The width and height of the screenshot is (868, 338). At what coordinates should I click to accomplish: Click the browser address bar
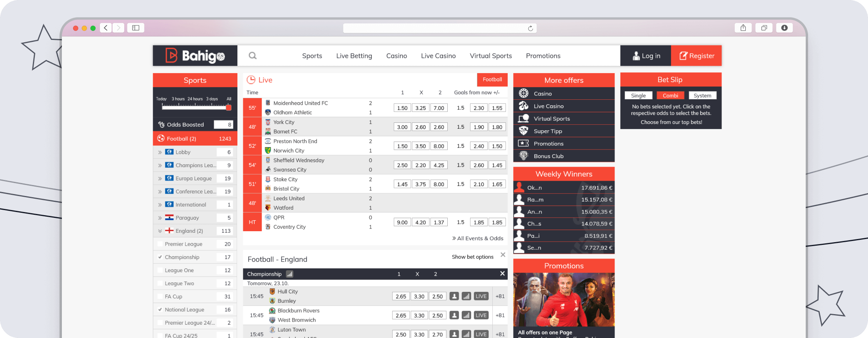pyautogui.click(x=439, y=28)
